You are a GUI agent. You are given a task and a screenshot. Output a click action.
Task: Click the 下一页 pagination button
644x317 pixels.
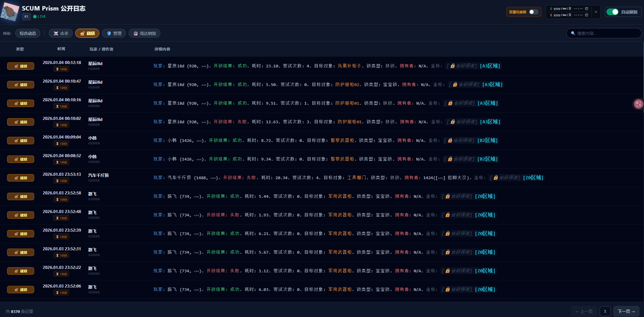point(626,311)
